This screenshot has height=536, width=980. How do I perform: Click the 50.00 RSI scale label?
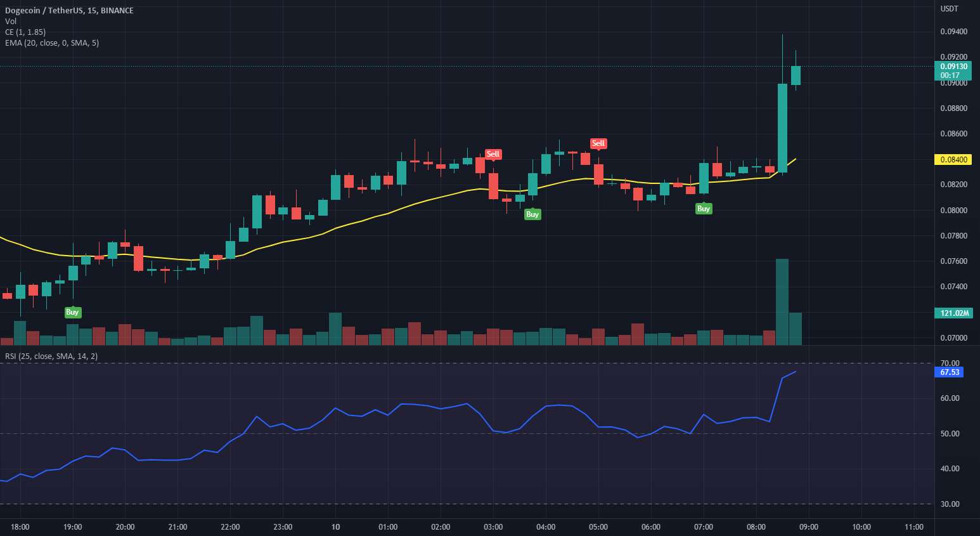click(950, 434)
